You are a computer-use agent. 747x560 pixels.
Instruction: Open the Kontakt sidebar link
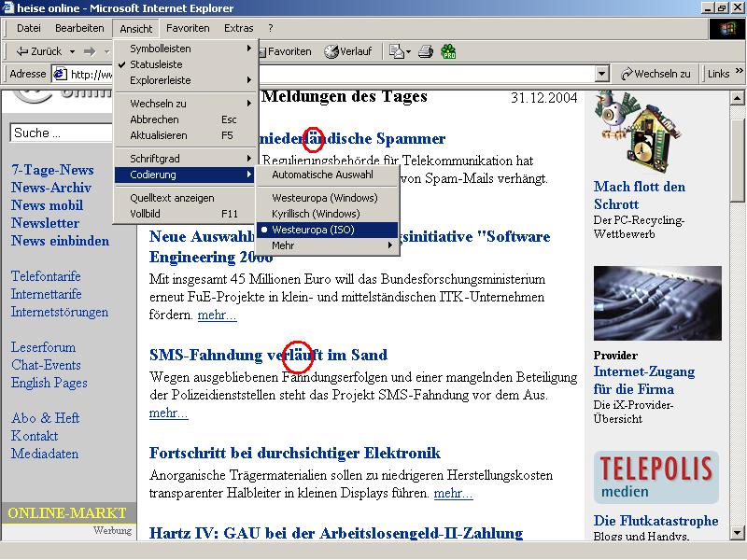35,436
